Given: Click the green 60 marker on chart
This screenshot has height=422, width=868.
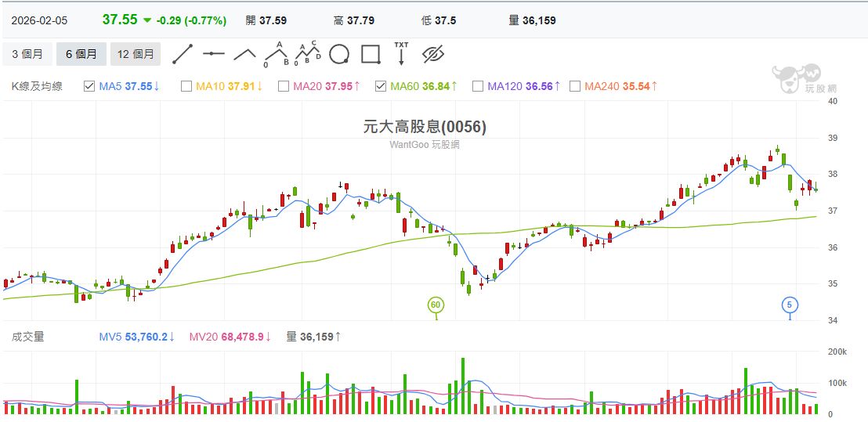Looking at the screenshot, I should coord(436,305).
